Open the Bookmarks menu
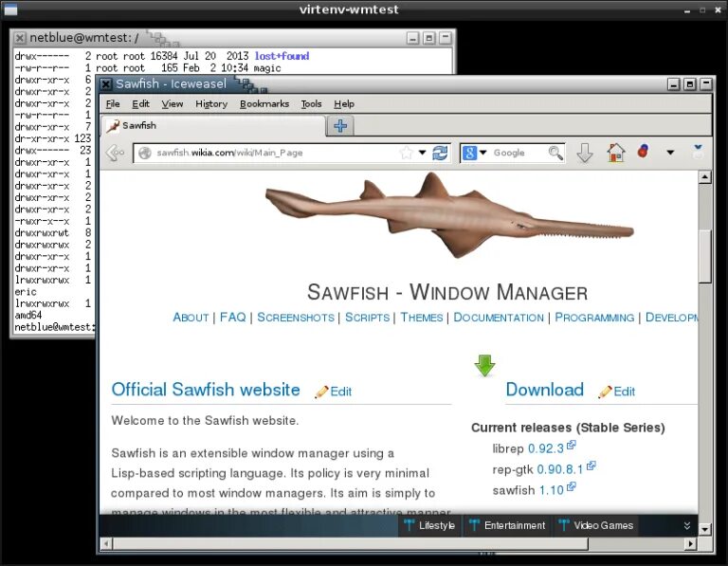The width and height of the screenshot is (728, 566). click(264, 104)
